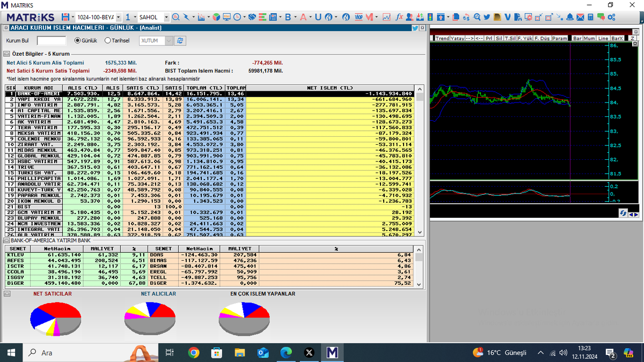Click the Mum button on chart toolbar
The width and height of the screenshot is (644, 362).
tap(590, 39)
